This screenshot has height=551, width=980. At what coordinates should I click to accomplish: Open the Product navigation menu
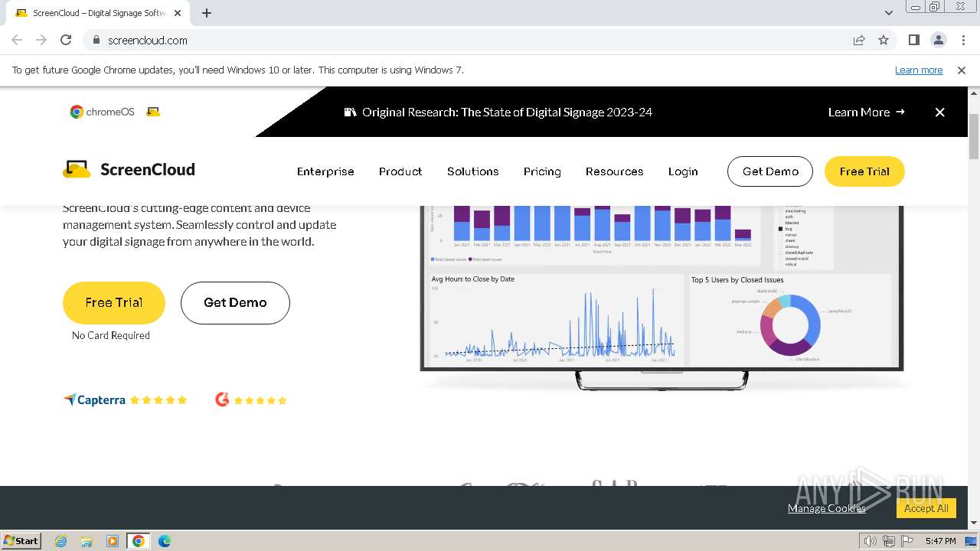400,171
